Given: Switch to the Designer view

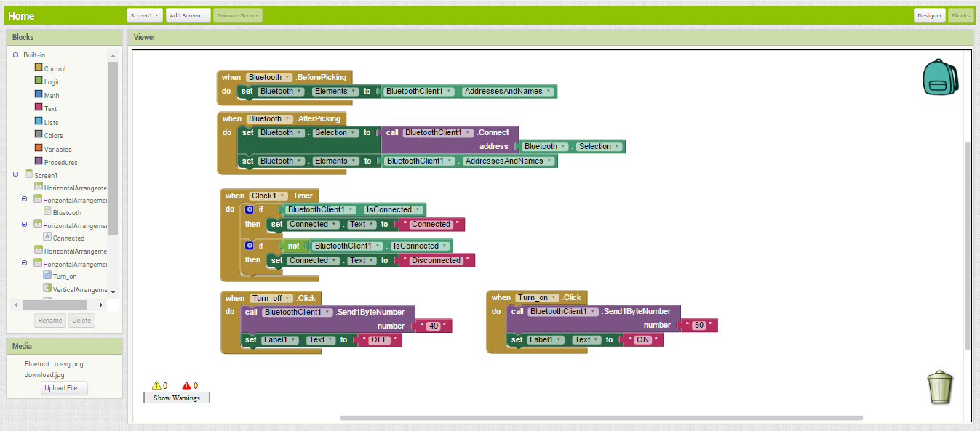Looking at the screenshot, I should pyautogui.click(x=929, y=15).
